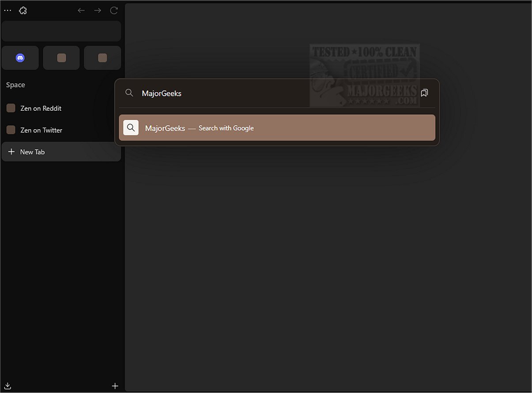Open the extensions puzzle icon
The width and height of the screenshot is (532, 393).
(x=23, y=10)
